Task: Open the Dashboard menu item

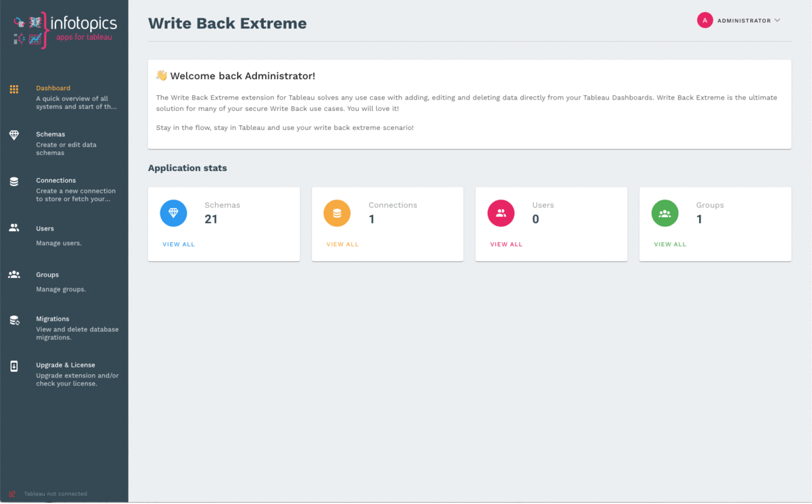Action: click(x=64, y=97)
